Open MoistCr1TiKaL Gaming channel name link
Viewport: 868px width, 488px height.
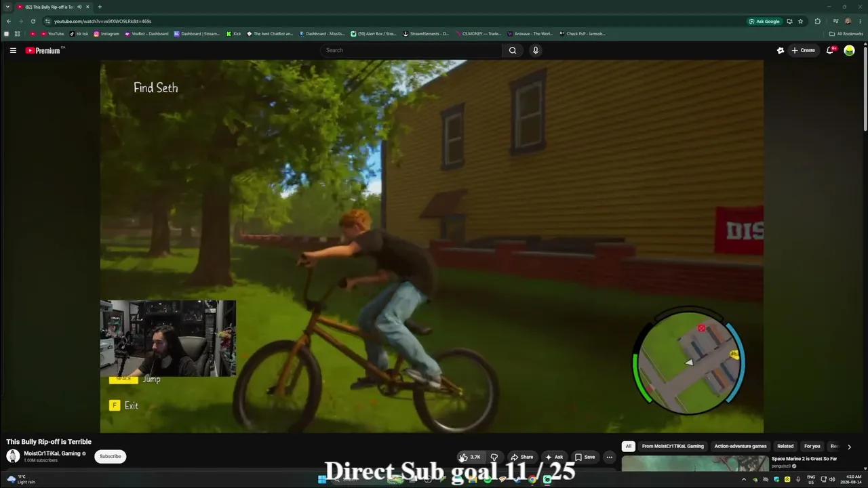point(52,453)
